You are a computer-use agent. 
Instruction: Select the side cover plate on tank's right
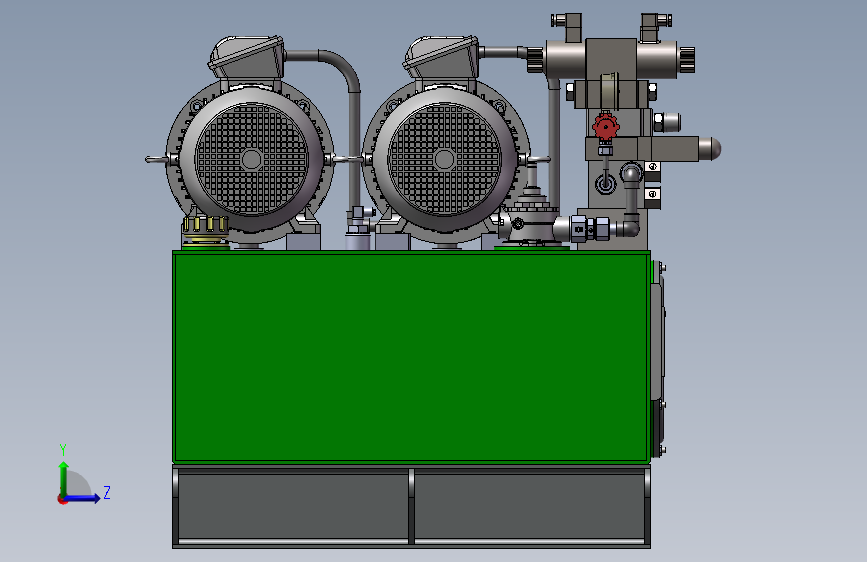657,342
